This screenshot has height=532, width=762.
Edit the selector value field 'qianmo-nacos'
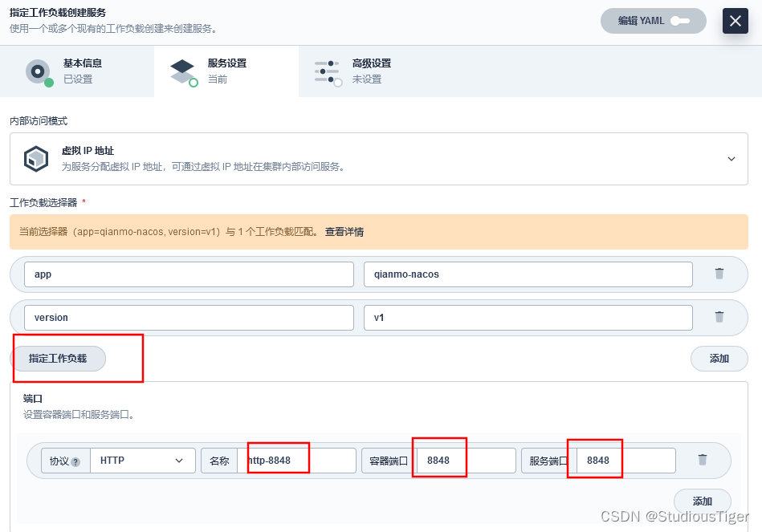[x=528, y=274]
